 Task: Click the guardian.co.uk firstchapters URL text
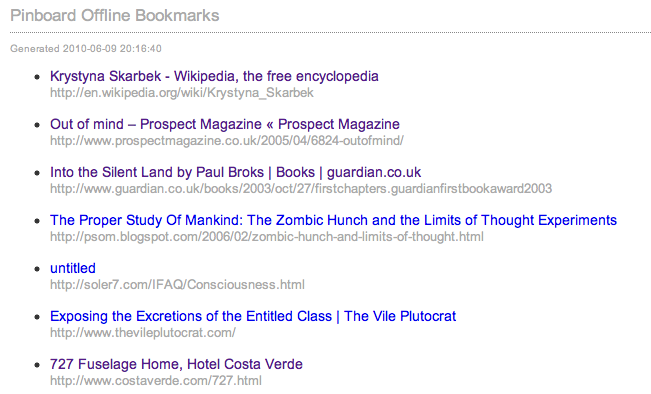(301, 188)
